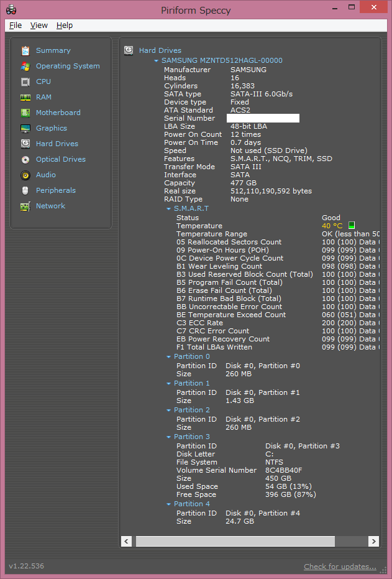Click the Serial Number label
Screen dimensions: 392x579
click(x=189, y=118)
